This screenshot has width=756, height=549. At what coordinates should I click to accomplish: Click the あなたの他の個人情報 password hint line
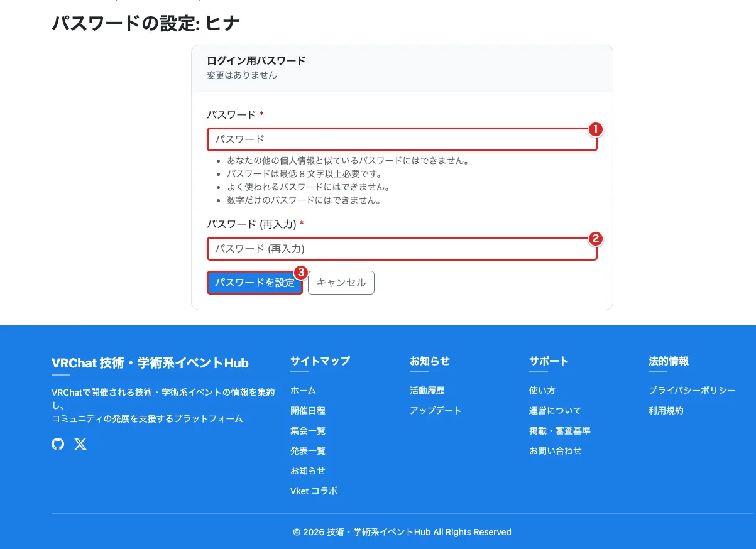(348, 161)
